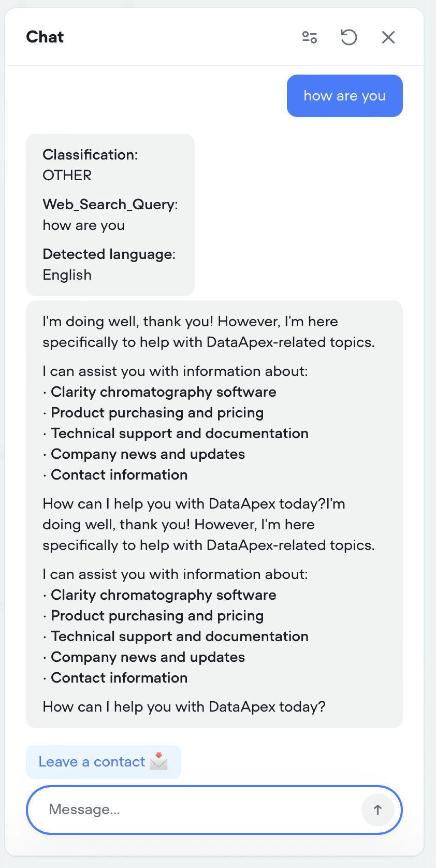Click the second "Technical support and documentation" bullet
The width and height of the screenshot is (436, 868).
tap(179, 636)
